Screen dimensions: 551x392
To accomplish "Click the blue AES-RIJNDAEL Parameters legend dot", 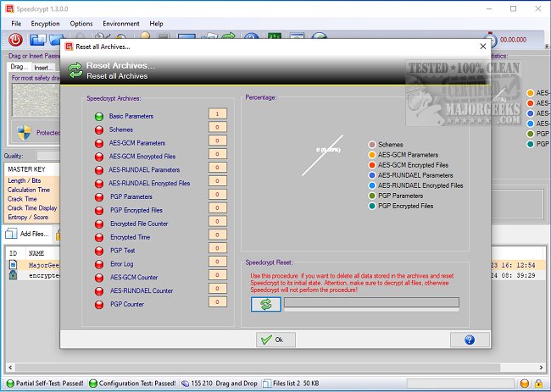I will tap(372, 175).
